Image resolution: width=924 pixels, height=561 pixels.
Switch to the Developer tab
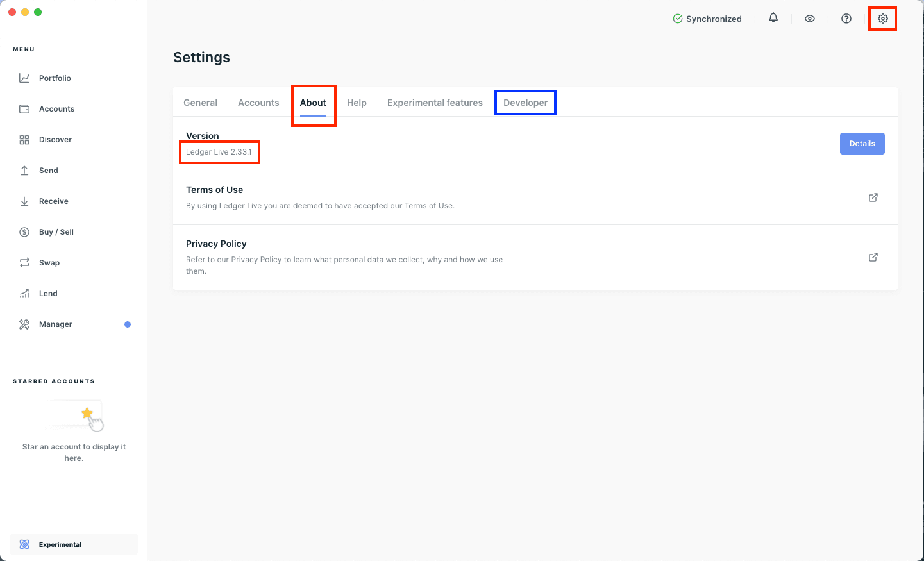point(525,103)
